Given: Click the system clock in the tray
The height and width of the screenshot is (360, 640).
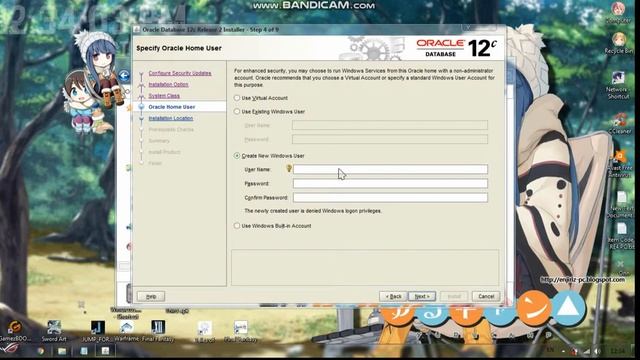Looking at the screenshot, I should [619, 351].
